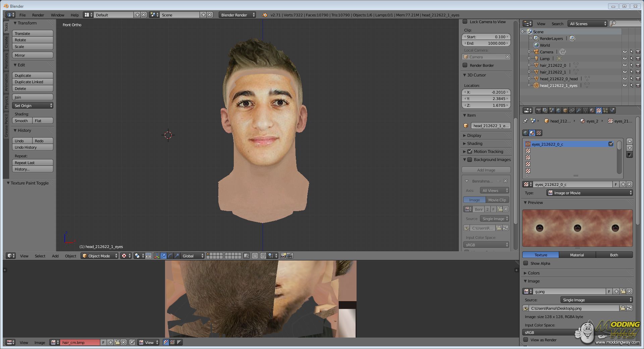Select the translate manipulator arrow icon
The width and height of the screenshot is (644, 349).
click(x=163, y=256)
